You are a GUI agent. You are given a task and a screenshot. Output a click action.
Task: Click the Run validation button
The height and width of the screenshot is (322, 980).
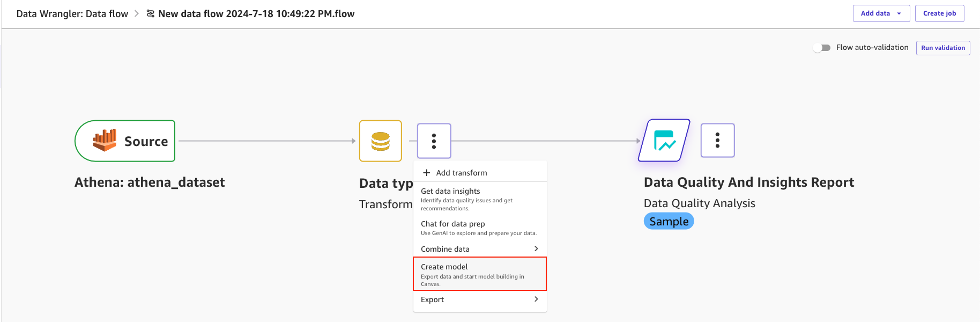coord(943,48)
